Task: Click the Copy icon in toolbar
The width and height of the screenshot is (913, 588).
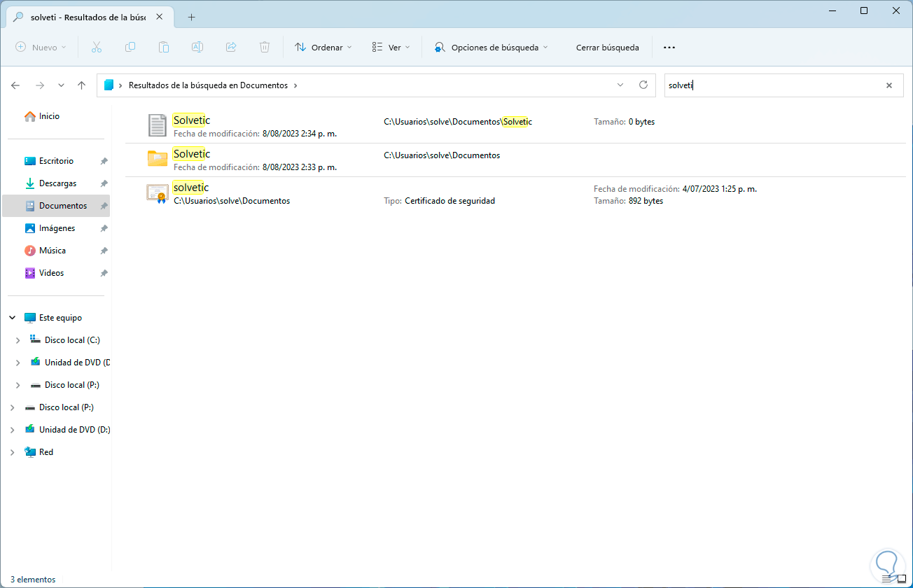Action: point(130,48)
